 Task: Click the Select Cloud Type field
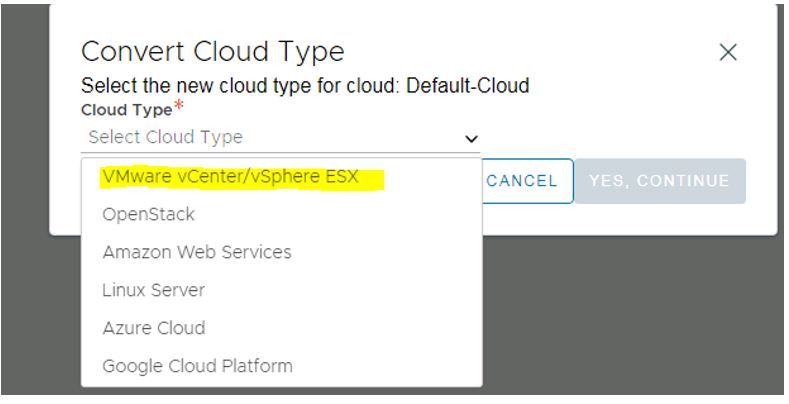(x=280, y=137)
